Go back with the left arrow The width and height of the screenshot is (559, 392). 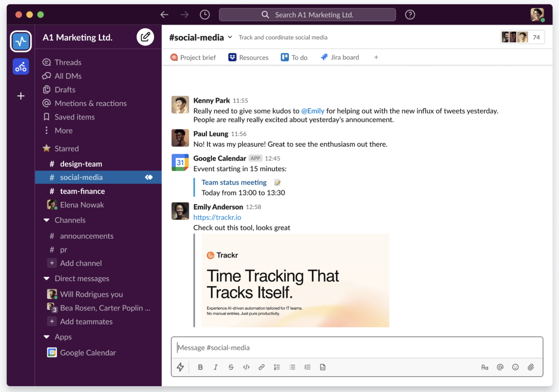(x=164, y=14)
